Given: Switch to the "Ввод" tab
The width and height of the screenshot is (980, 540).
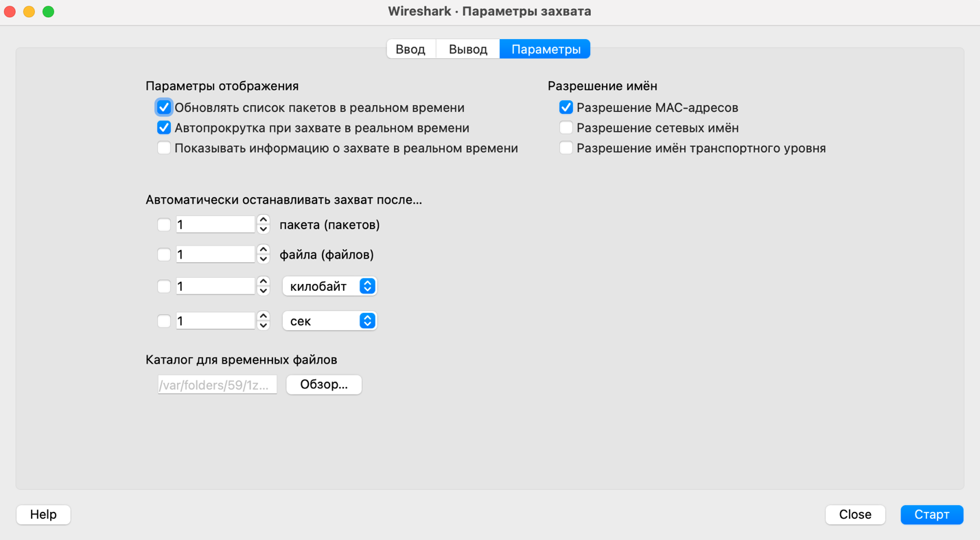Looking at the screenshot, I should pyautogui.click(x=410, y=49).
